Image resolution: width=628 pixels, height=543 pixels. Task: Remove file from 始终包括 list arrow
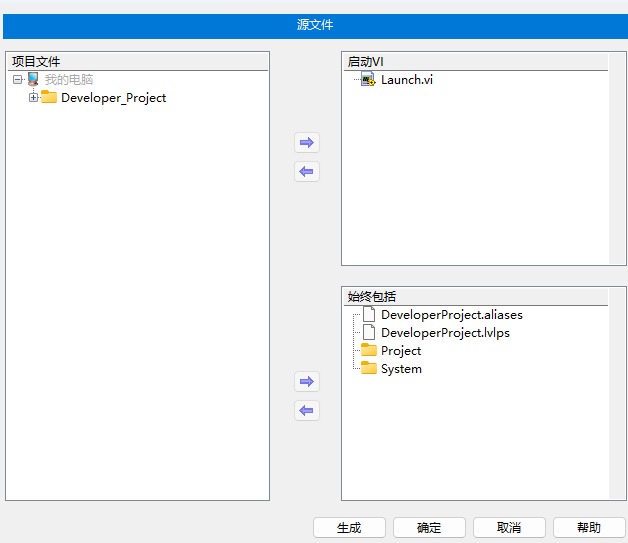pos(307,410)
